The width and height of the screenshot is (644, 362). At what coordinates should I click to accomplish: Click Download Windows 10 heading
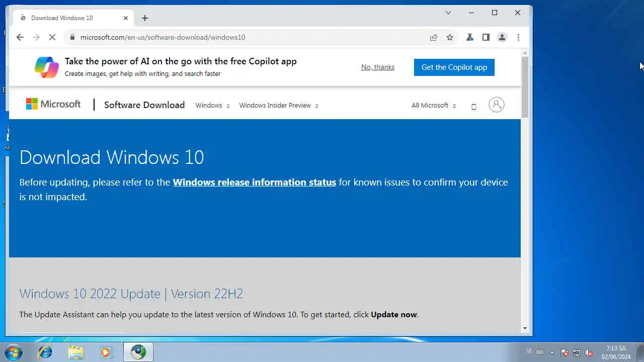(112, 157)
